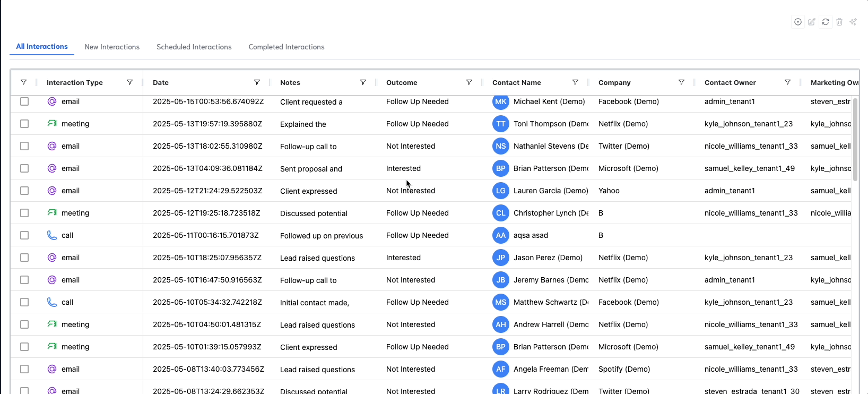Click email icon in Michael Kent row

[x=52, y=101]
